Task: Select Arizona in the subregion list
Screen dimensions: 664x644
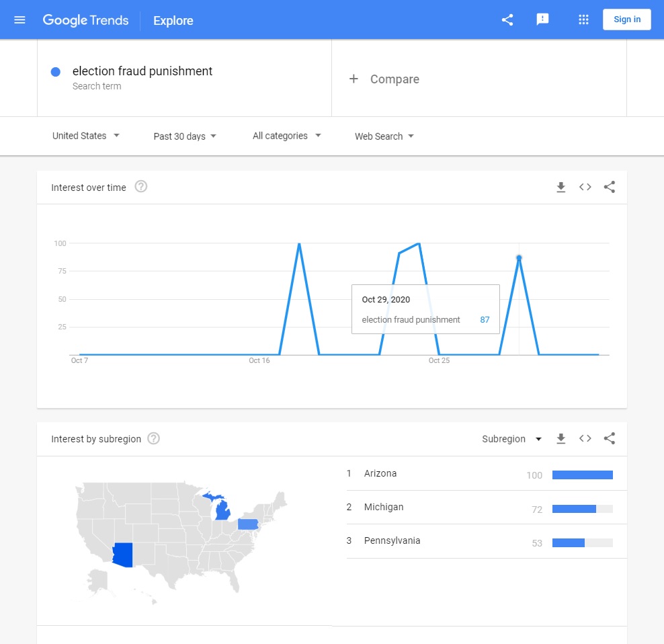Action: pos(486,474)
